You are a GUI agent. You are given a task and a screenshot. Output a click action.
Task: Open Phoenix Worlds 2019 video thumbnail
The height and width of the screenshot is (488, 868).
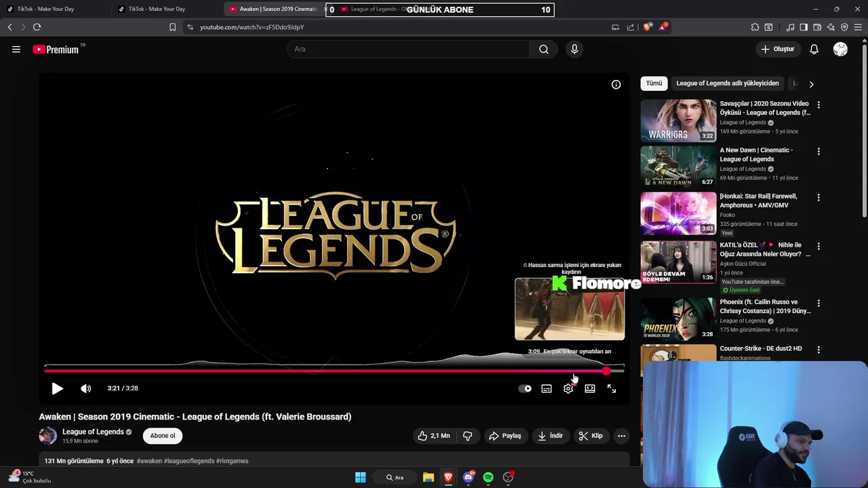(678, 319)
